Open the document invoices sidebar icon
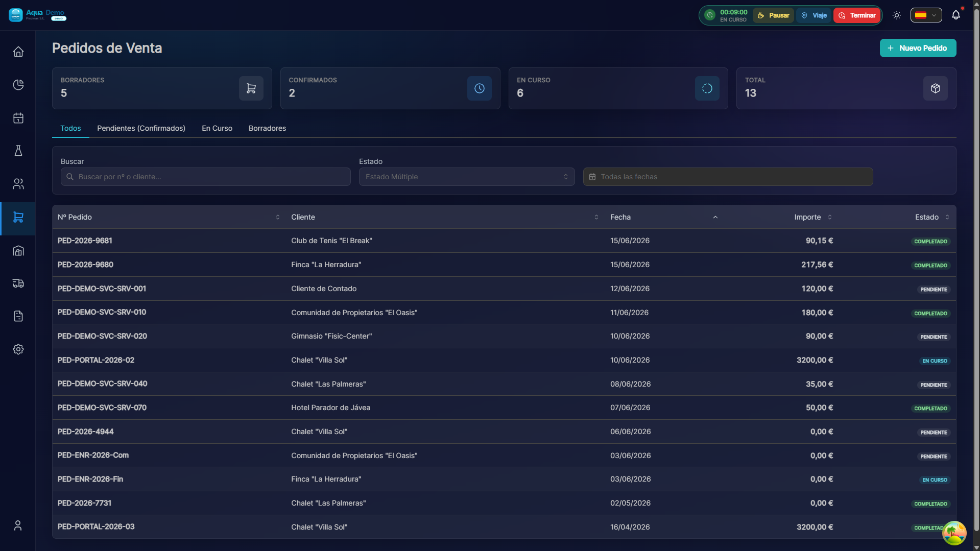 18,316
